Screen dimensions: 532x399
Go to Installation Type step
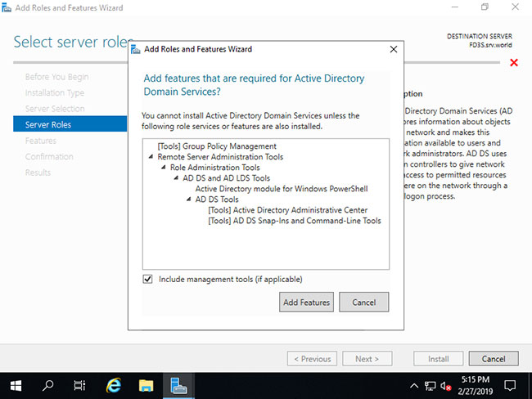tap(55, 93)
